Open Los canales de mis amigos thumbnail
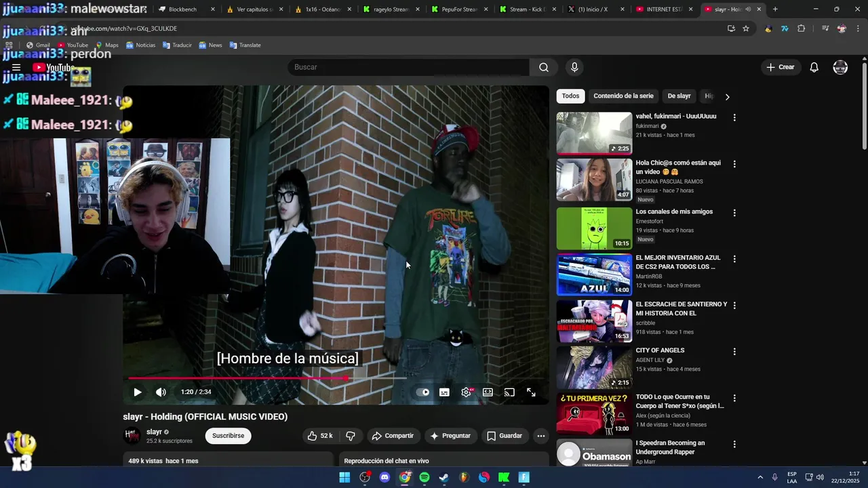 click(594, 228)
